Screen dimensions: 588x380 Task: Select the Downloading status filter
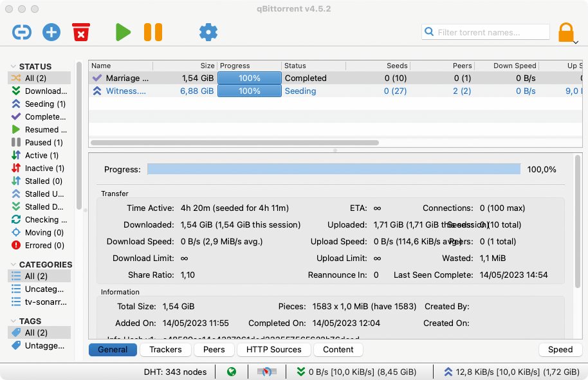point(39,91)
